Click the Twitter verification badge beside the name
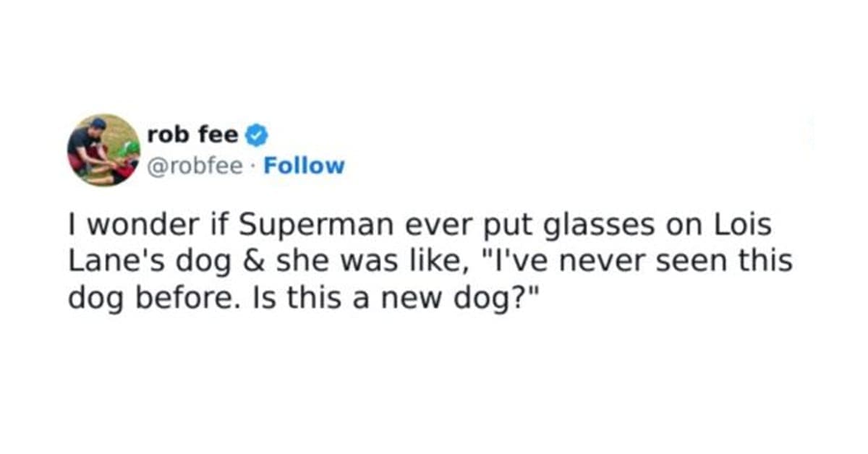 255,134
